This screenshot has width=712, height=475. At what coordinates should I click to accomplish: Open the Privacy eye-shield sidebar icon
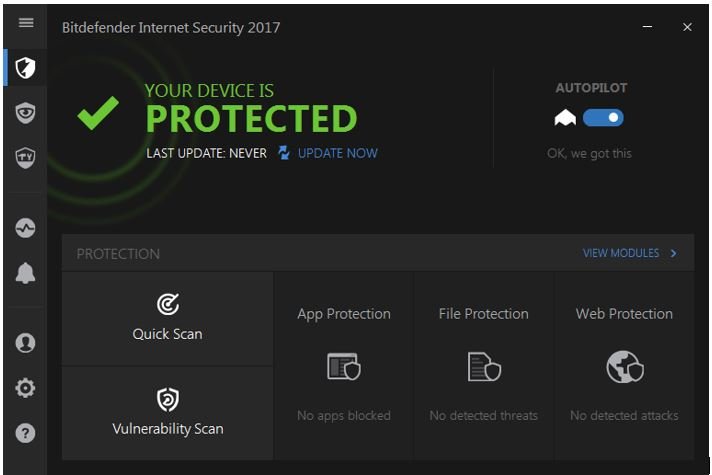click(25, 113)
